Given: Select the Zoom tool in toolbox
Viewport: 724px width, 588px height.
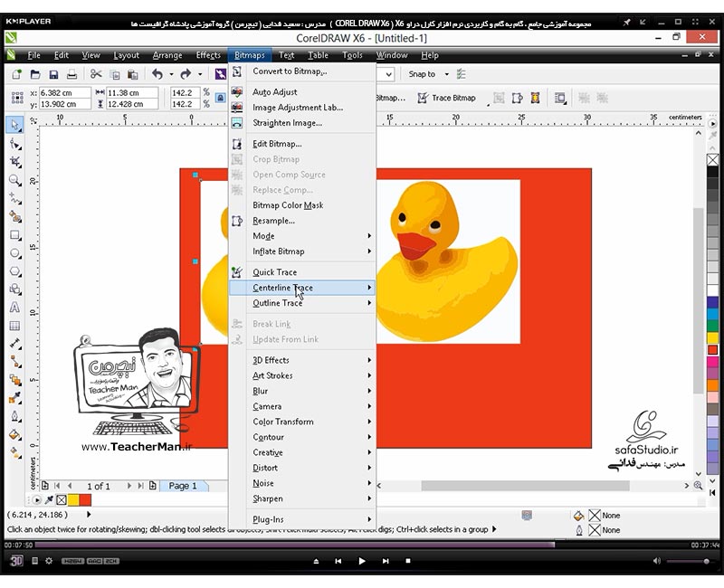Looking at the screenshot, I should (x=14, y=180).
